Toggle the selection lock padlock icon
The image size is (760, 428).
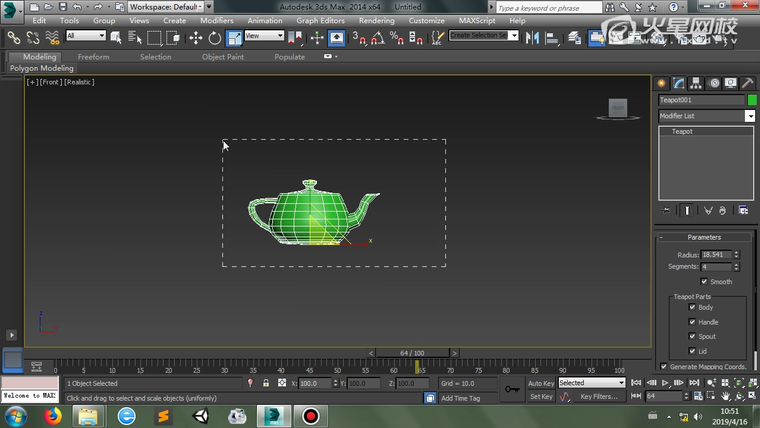265,383
